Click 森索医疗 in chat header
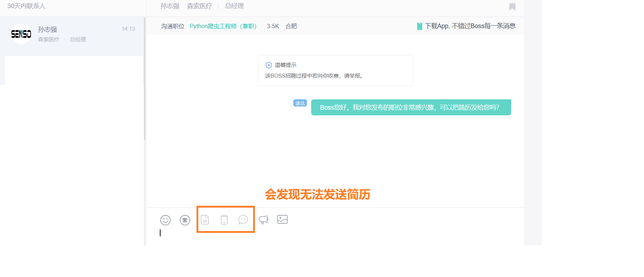Viewport: 644px width, 277px height. (199, 6)
